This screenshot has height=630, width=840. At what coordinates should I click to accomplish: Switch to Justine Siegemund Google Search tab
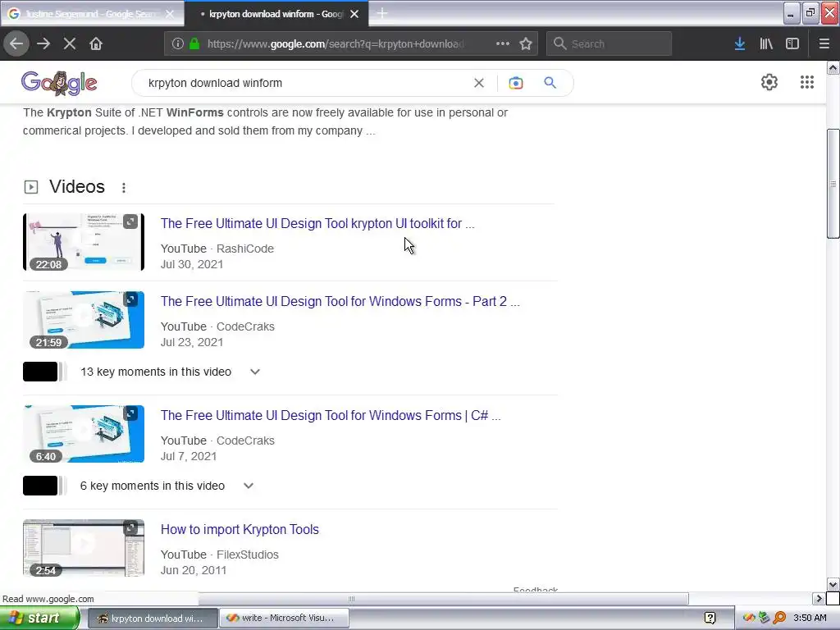point(92,14)
